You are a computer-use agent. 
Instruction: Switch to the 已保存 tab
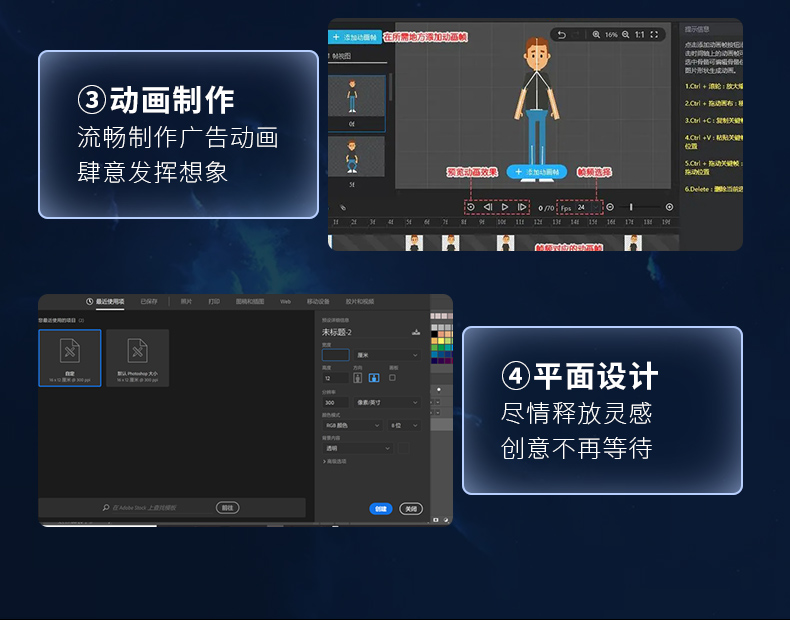pyautogui.click(x=148, y=300)
